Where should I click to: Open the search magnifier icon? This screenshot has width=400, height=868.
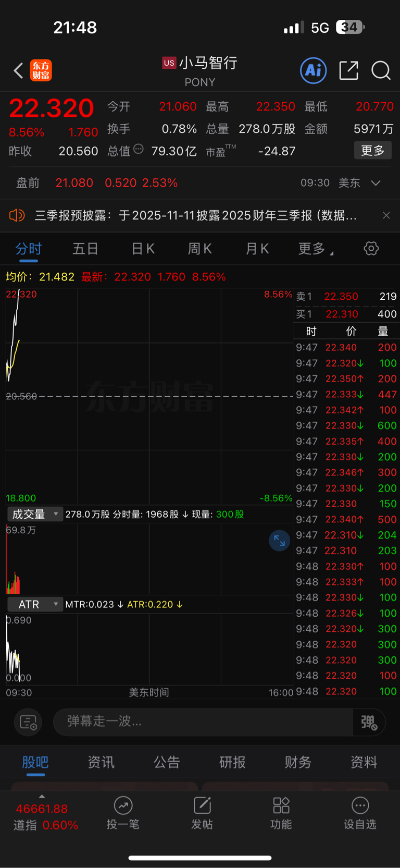(381, 70)
